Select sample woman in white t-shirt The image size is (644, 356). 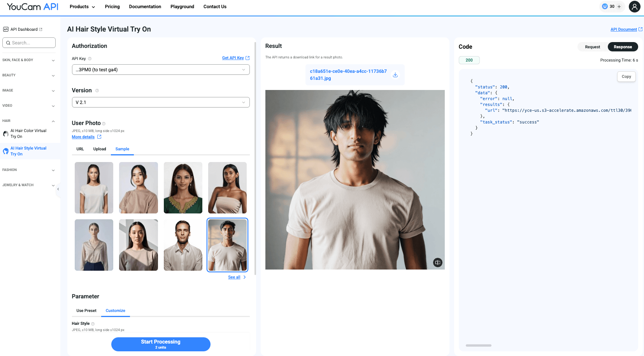click(x=94, y=188)
